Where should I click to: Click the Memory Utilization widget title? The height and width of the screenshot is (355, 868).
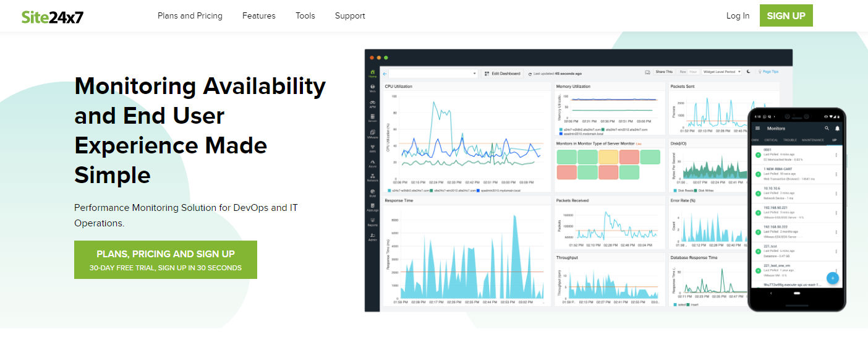(x=573, y=87)
